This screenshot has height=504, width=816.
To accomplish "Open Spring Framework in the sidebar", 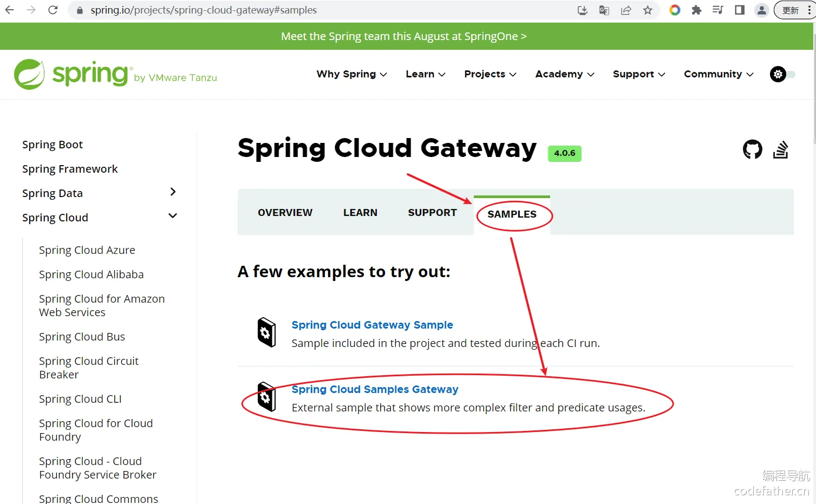I will click(70, 169).
